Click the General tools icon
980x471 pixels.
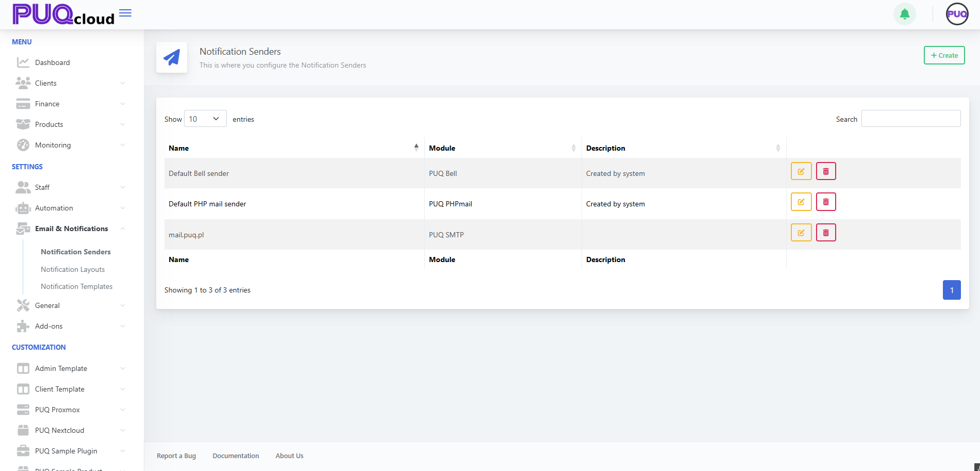tap(23, 305)
